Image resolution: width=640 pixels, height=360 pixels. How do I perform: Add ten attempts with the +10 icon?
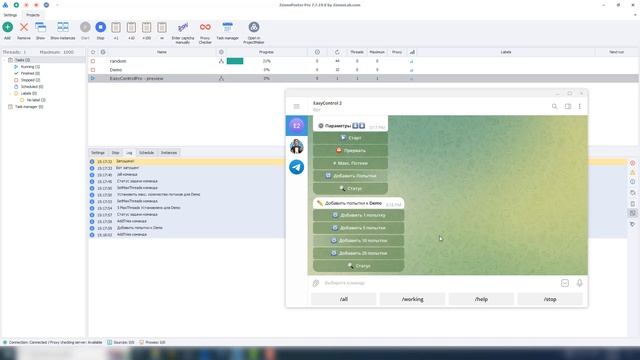[131, 27]
